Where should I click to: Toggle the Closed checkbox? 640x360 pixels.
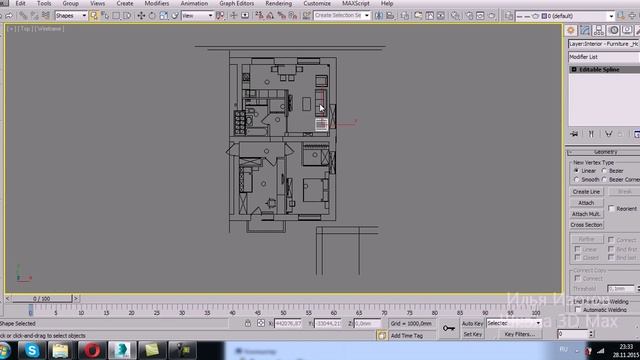coord(578,258)
